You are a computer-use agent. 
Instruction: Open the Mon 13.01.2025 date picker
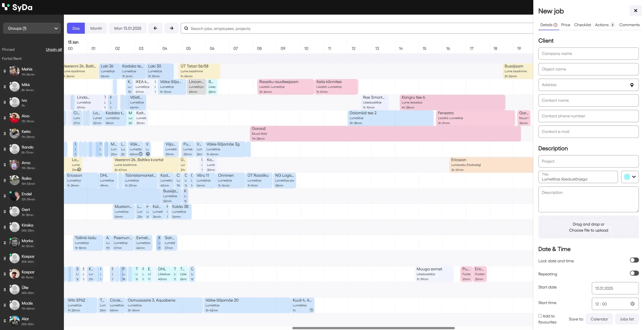click(x=128, y=28)
